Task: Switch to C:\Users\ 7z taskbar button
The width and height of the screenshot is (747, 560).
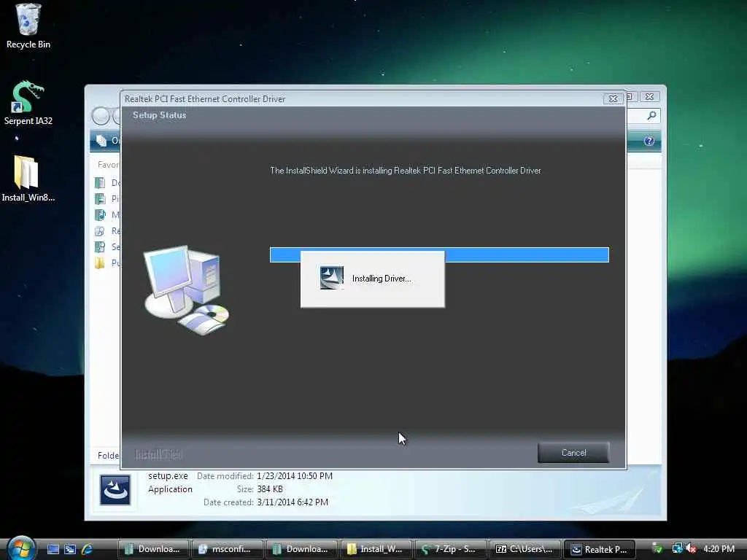Action: click(x=525, y=549)
